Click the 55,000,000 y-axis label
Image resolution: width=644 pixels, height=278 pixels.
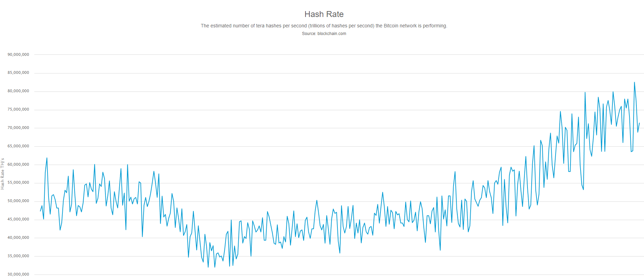(18, 183)
